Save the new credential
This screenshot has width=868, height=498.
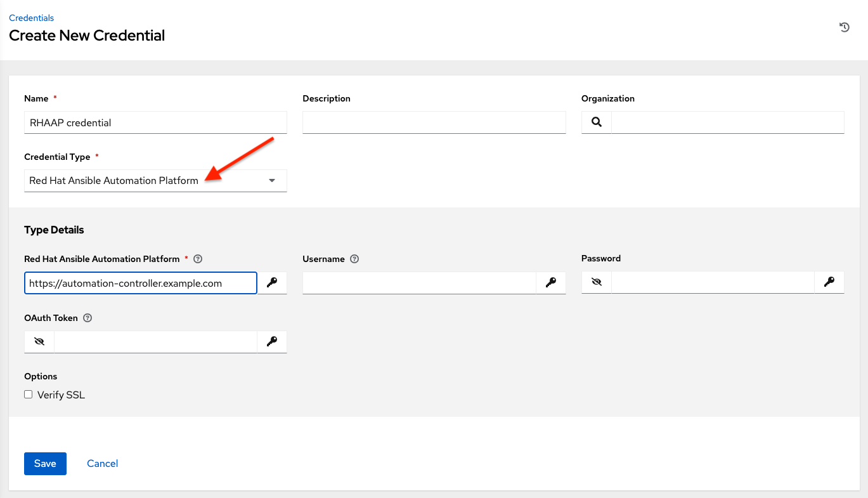(x=44, y=463)
